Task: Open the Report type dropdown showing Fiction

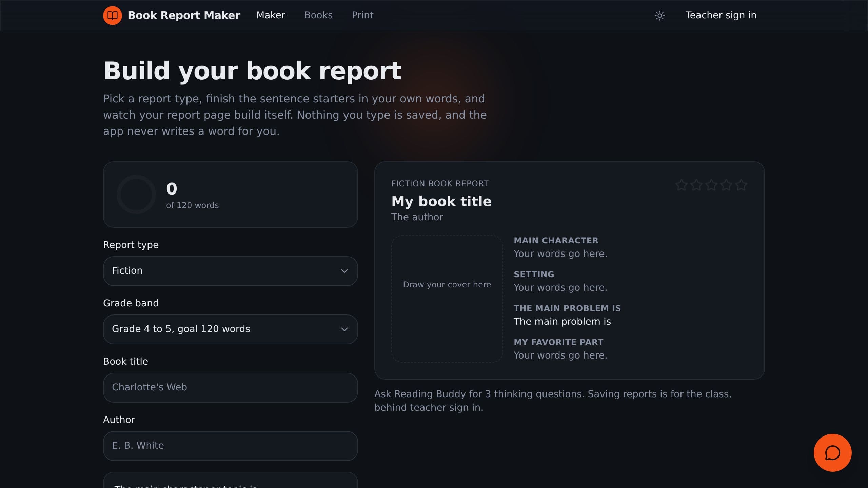Action: (x=230, y=271)
